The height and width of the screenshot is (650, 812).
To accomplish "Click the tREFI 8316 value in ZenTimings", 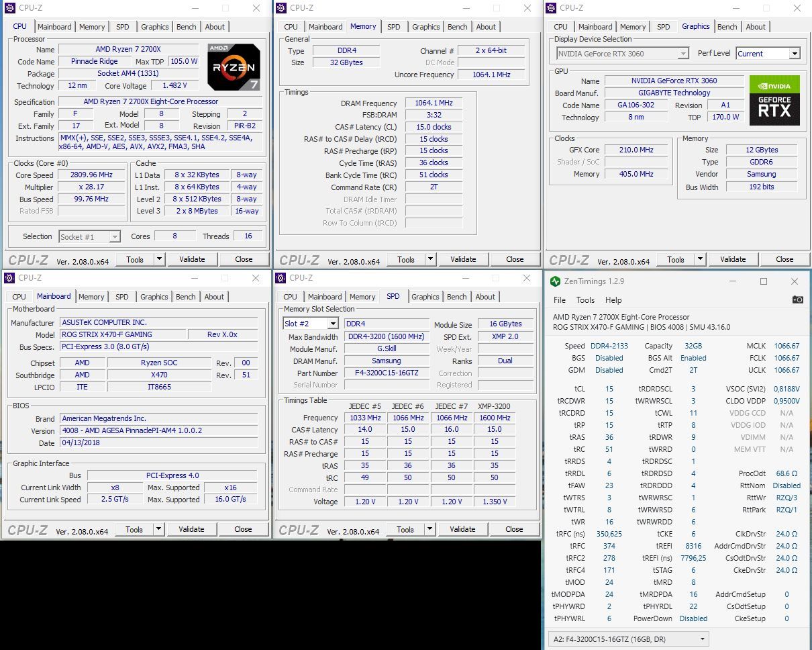I will (693, 546).
